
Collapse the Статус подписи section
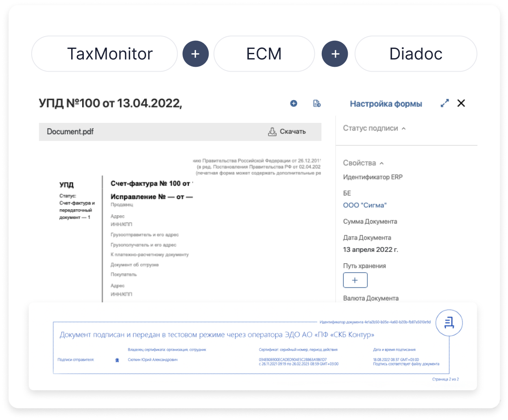(375, 128)
